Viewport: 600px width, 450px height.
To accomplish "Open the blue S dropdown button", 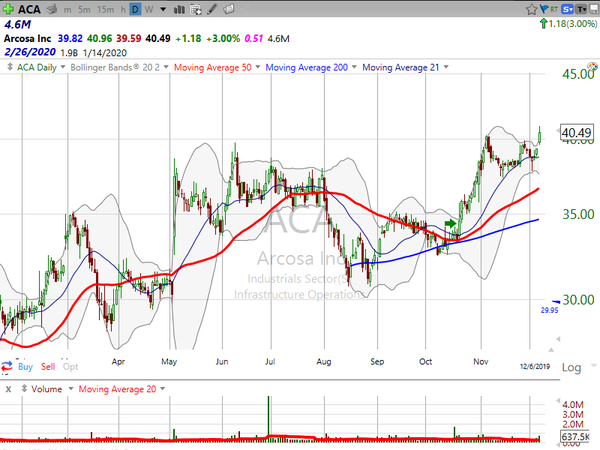I will tap(567, 9).
